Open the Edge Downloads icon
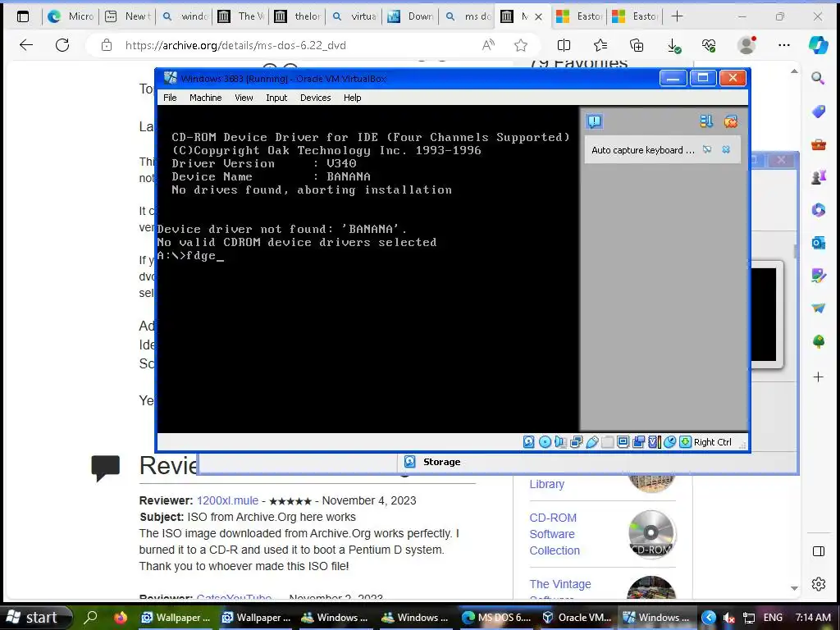The width and height of the screenshot is (840, 630). pos(673,46)
